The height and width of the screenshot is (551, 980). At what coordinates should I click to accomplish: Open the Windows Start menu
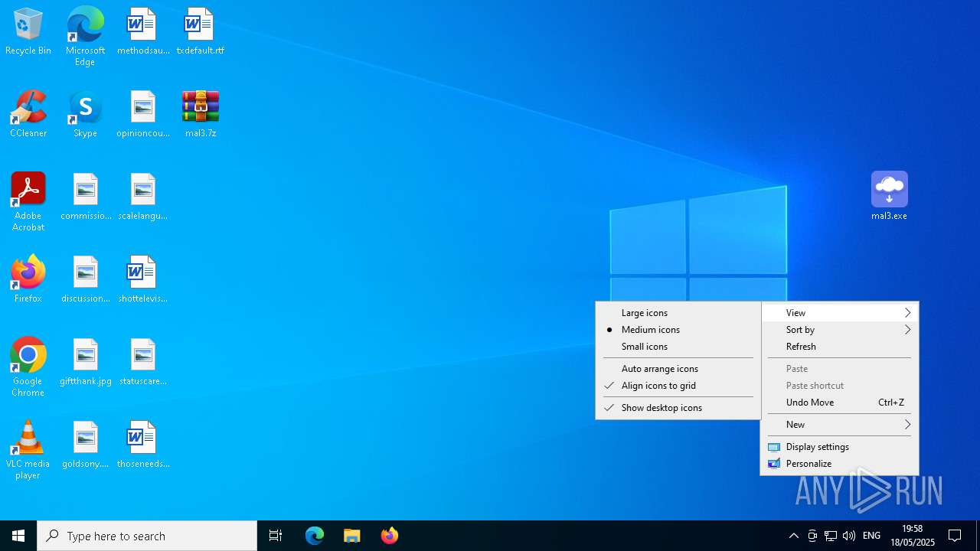(x=18, y=536)
